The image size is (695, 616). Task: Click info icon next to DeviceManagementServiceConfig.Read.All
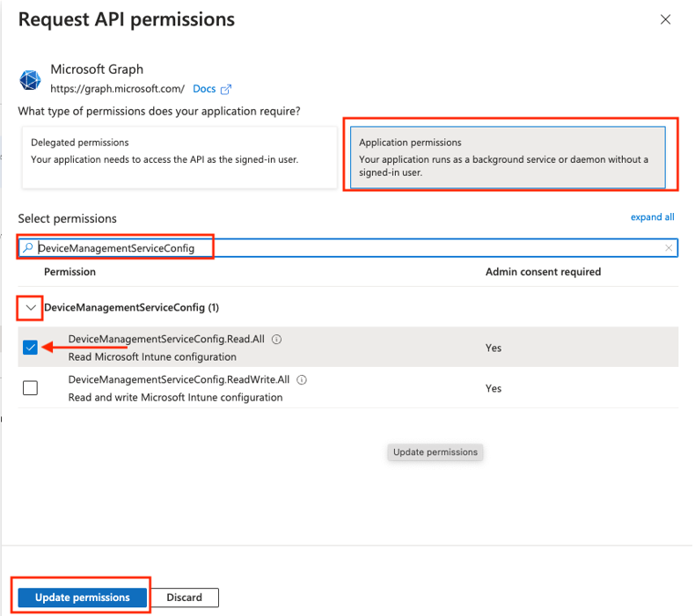276,340
